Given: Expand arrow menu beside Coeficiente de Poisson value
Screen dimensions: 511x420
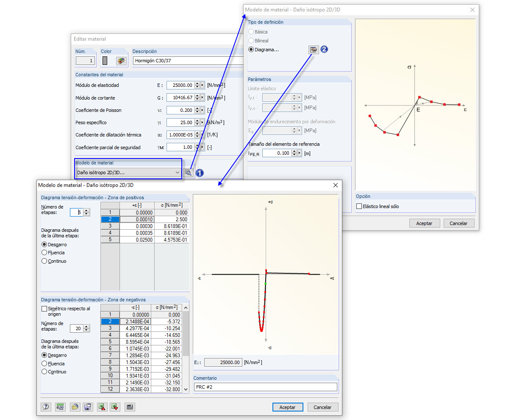Looking at the screenshot, I should pyautogui.click(x=203, y=110).
